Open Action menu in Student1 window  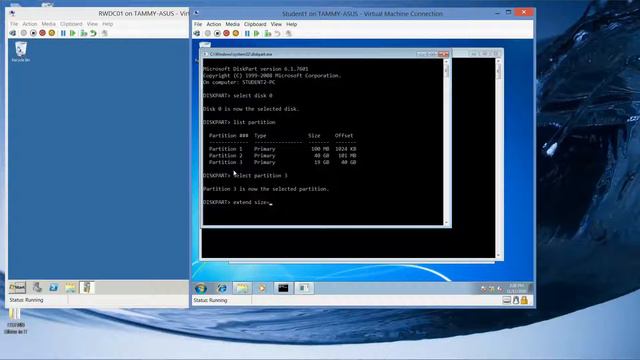point(213,24)
